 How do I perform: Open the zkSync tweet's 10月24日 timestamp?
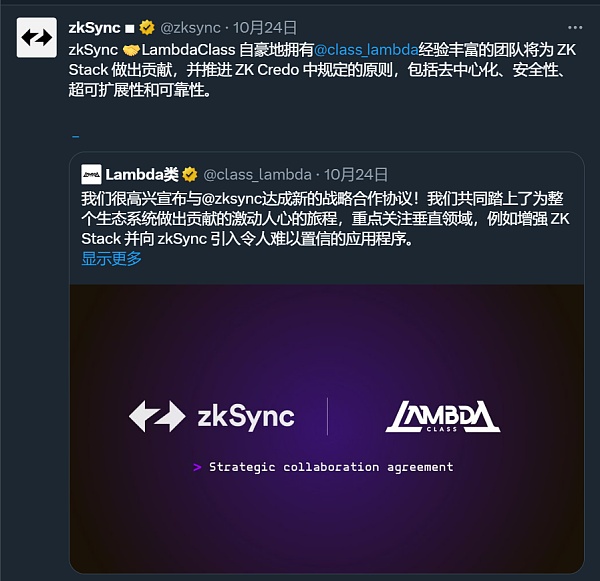[x=265, y=28]
